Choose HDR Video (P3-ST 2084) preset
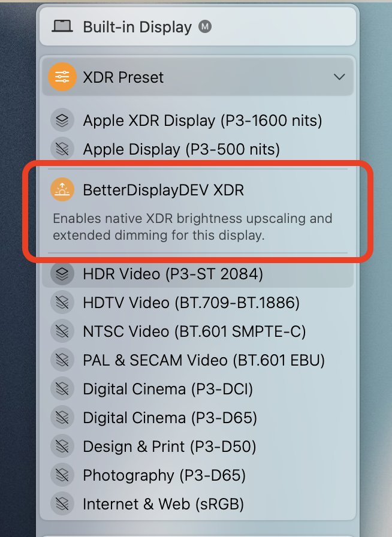Viewport: 392px width, 537px height. coord(173,274)
